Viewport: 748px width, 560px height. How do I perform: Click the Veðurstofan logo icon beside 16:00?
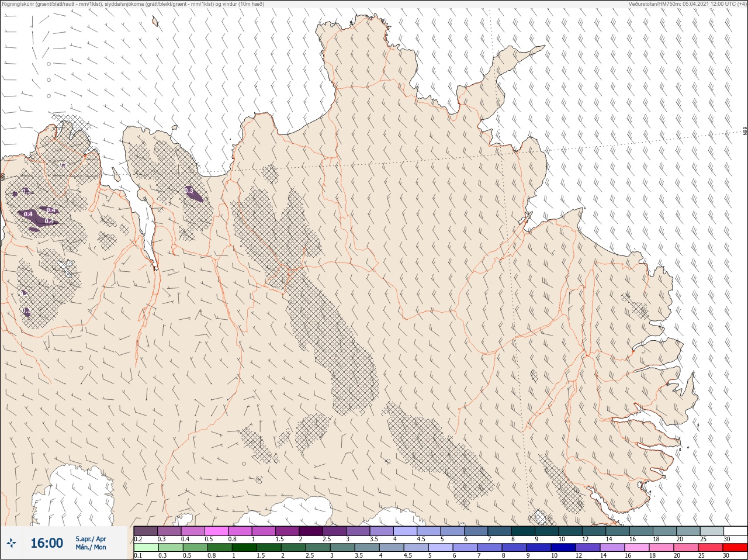pyautogui.click(x=11, y=543)
